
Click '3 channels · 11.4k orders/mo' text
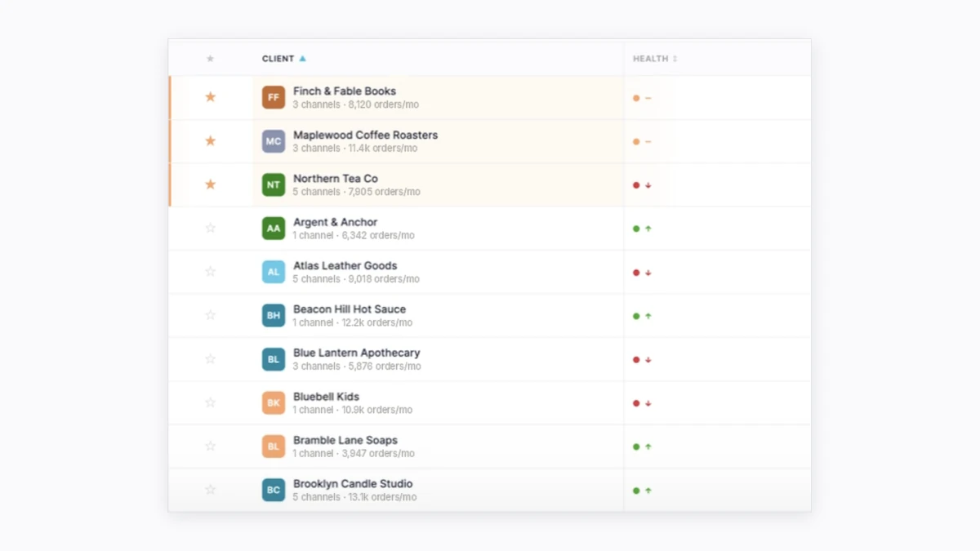pos(355,149)
